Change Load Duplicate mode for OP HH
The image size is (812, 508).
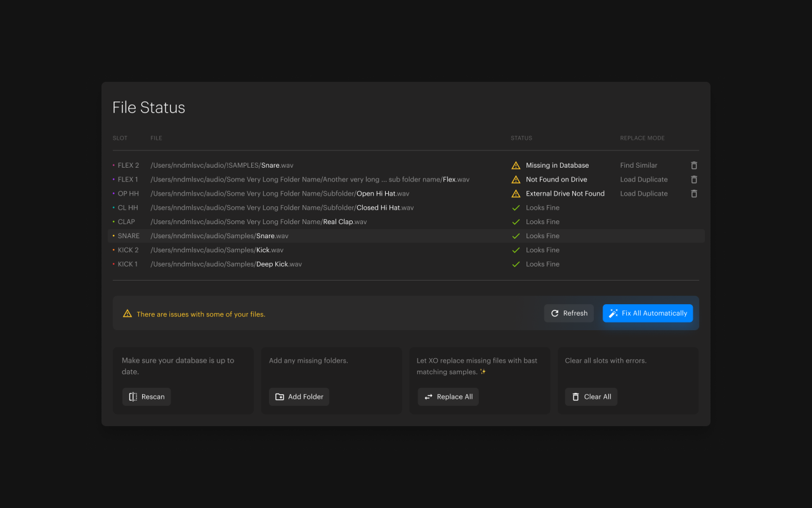click(643, 194)
